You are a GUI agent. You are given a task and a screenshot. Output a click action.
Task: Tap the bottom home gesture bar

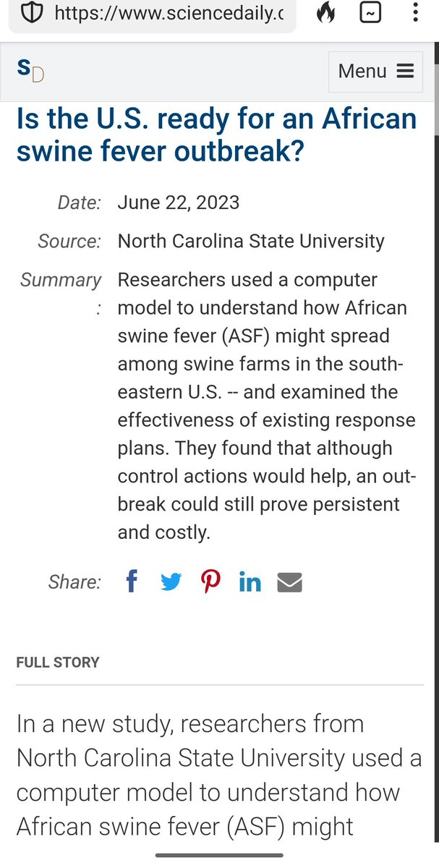(x=219, y=856)
